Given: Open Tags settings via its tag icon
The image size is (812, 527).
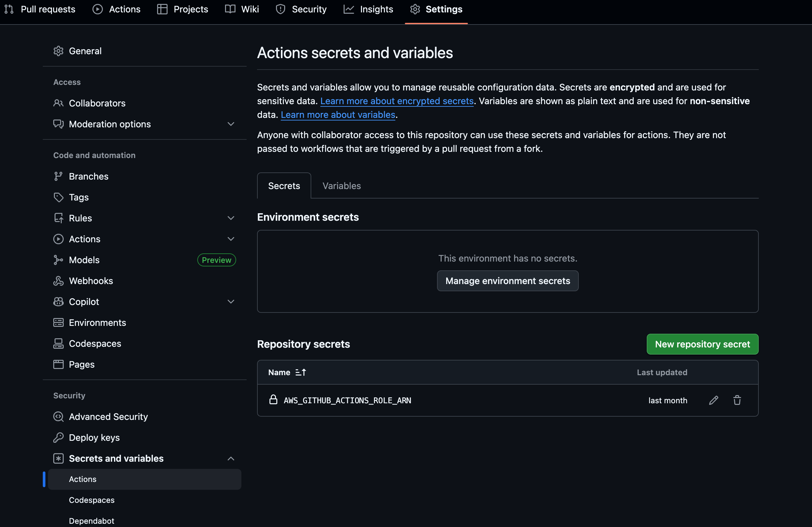Looking at the screenshot, I should click(x=58, y=197).
